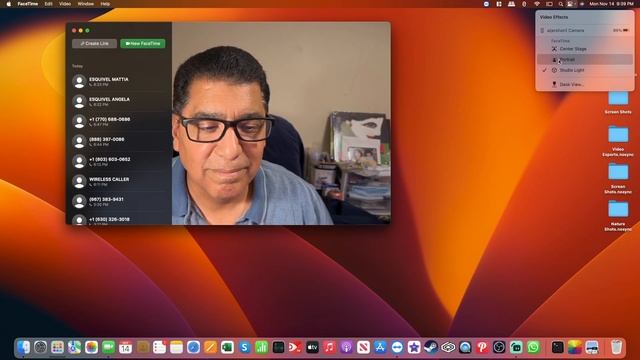
Task: Open Desk View from Video Effects
Action: (584, 84)
